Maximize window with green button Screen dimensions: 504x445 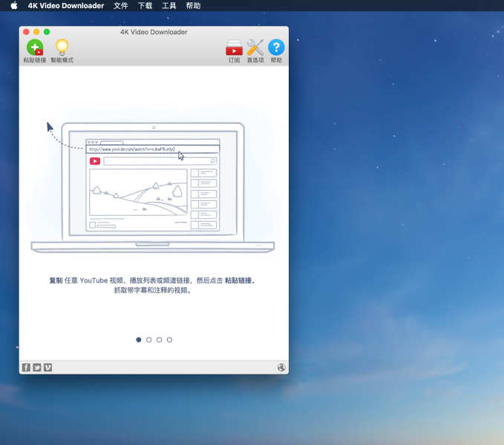47,32
